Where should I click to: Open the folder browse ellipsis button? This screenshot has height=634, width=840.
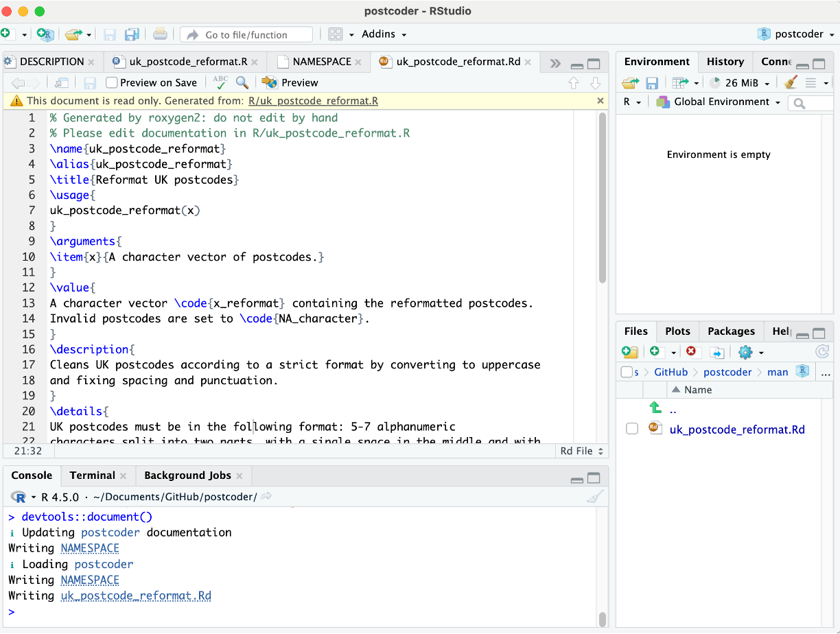click(x=826, y=372)
